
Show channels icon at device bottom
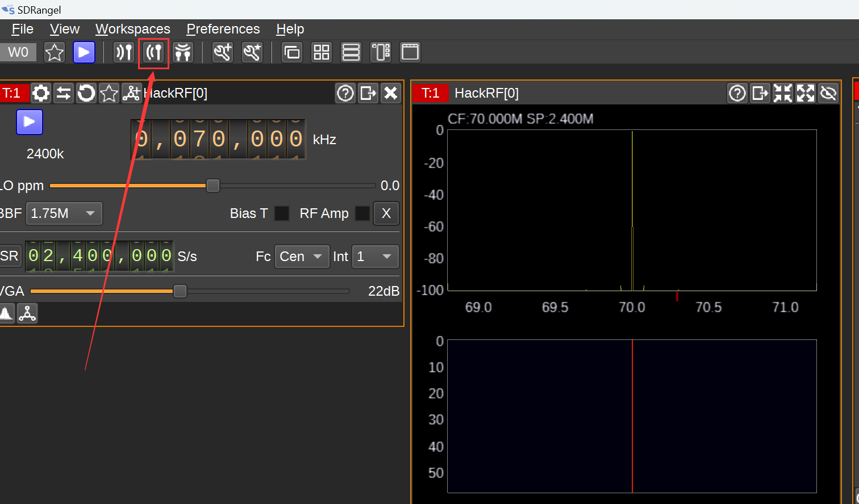point(27,313)
